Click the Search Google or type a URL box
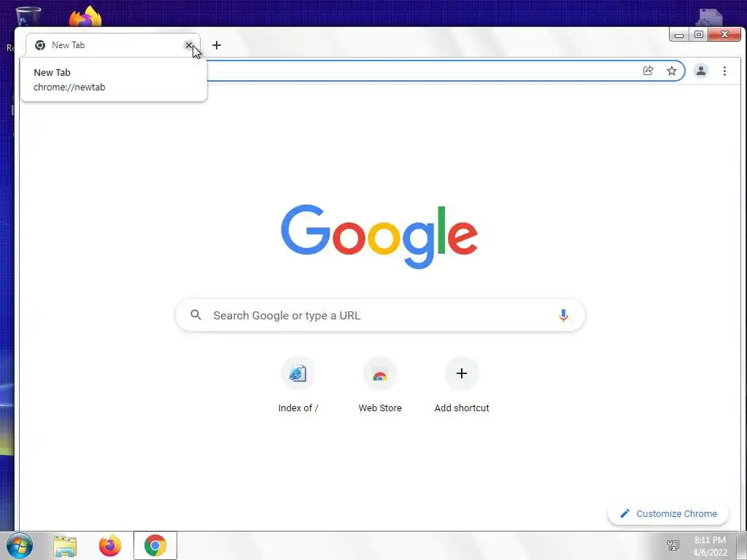 (380, 315)
